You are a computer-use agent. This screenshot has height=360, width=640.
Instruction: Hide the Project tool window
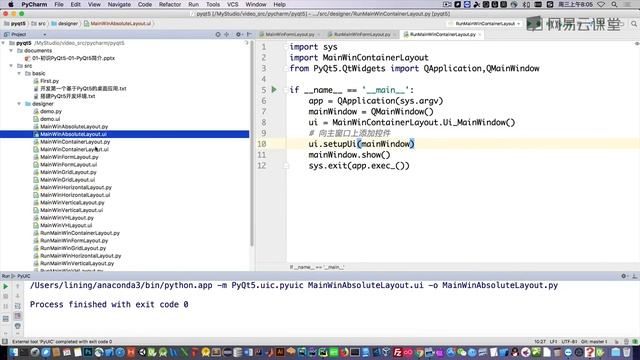pyautogui.click(x=249, y=35)
